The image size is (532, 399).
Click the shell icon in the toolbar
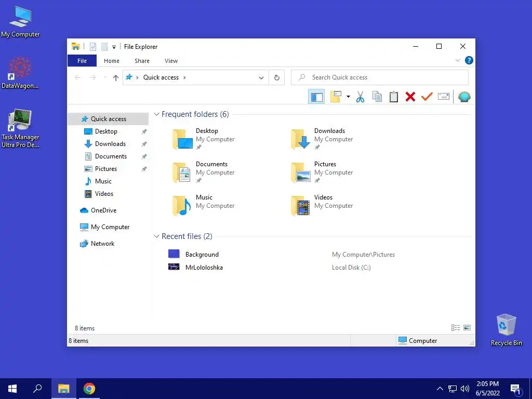[x=464, y=97]
